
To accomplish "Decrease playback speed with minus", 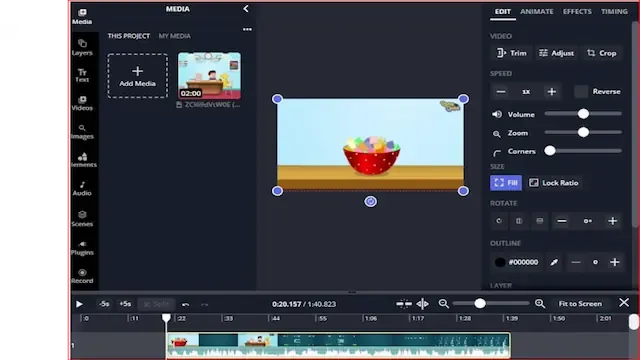I will tap(501, 91).
